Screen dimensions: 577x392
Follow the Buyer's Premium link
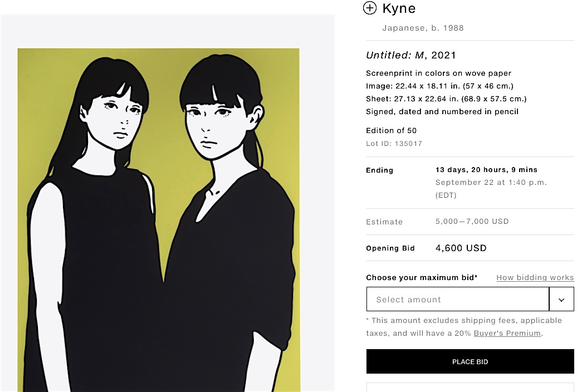click(507, 333)
